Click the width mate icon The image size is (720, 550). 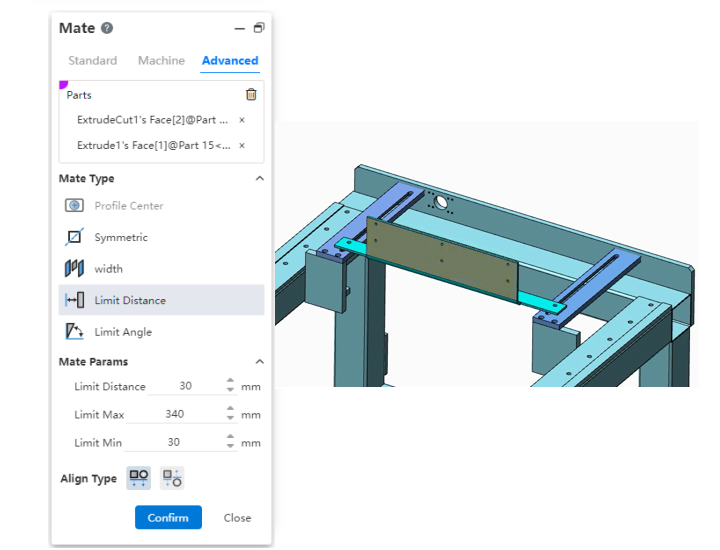tap(74, 268)
